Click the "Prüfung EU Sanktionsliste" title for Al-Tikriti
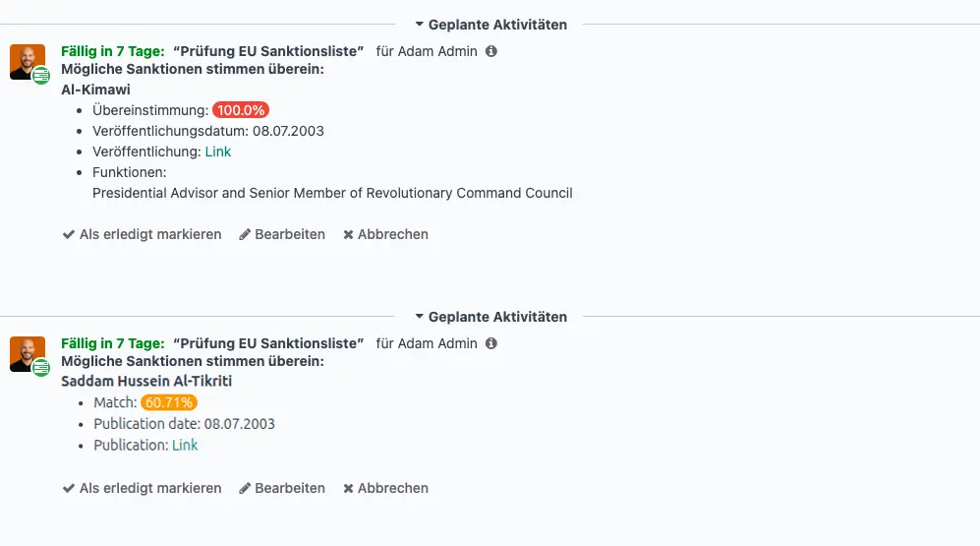 click(268, 344)
